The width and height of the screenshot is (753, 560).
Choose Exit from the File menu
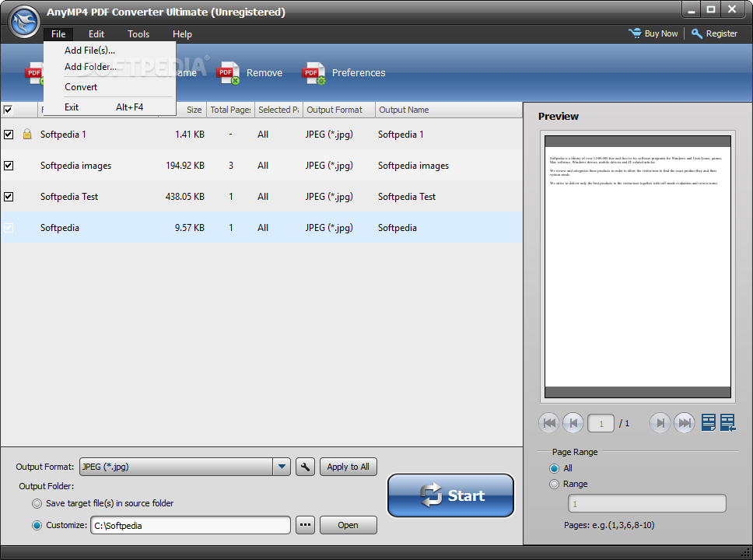pos(110,107)
